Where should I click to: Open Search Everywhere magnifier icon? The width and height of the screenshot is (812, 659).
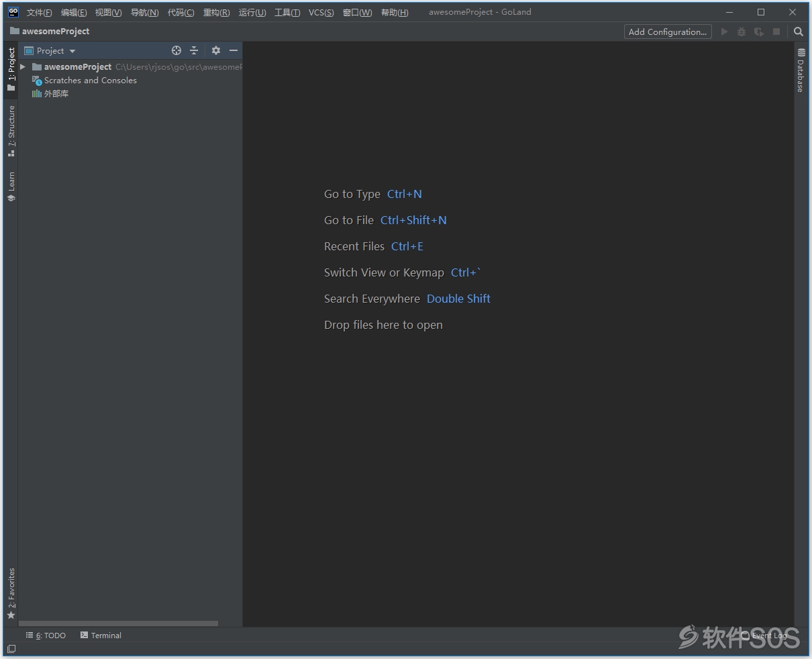(x=798, y=32)
